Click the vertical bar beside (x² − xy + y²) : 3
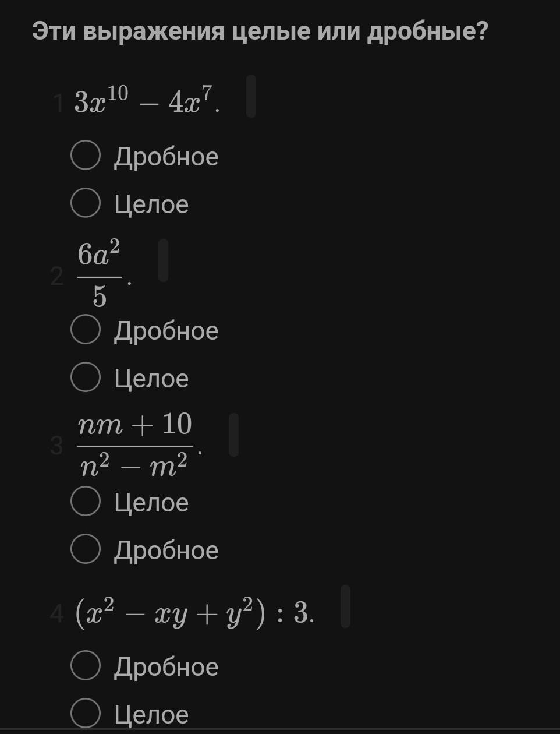This screenshot has width=560, height=734. 345,606
